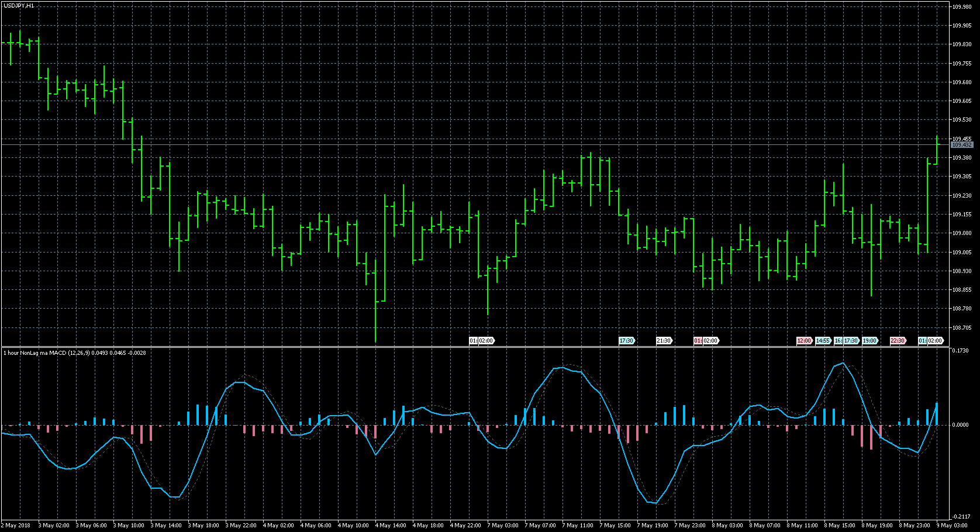Click the USDJPY,H1 chart title

point(19,5)
